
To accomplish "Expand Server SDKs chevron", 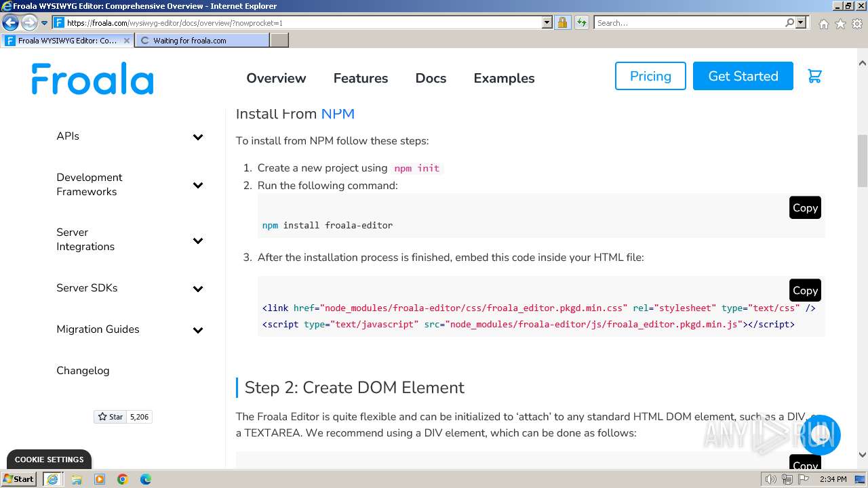I will coord(198,289).
